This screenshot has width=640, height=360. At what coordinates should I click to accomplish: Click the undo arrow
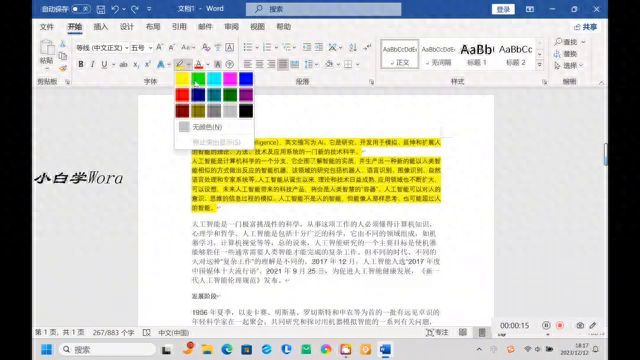(115, 9)
